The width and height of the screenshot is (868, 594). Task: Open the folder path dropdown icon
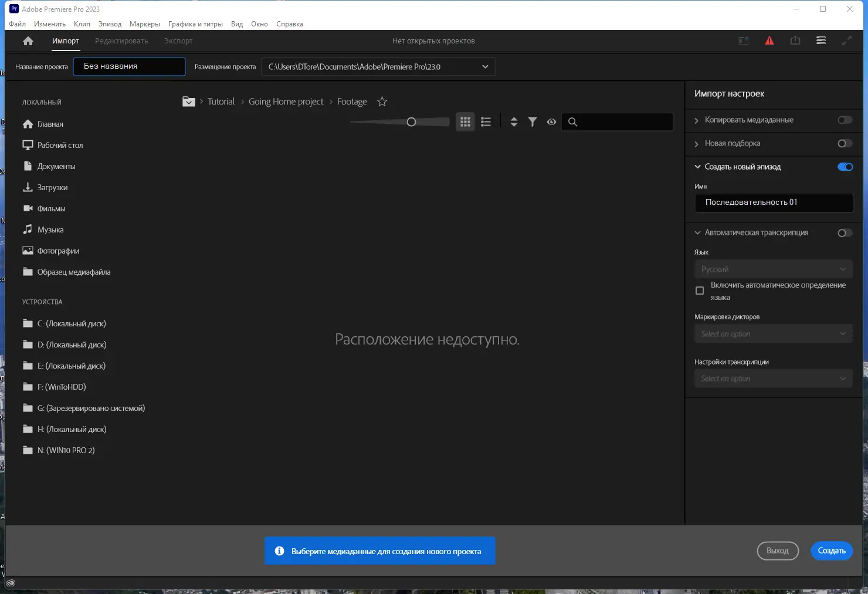(x=188, y=102)
